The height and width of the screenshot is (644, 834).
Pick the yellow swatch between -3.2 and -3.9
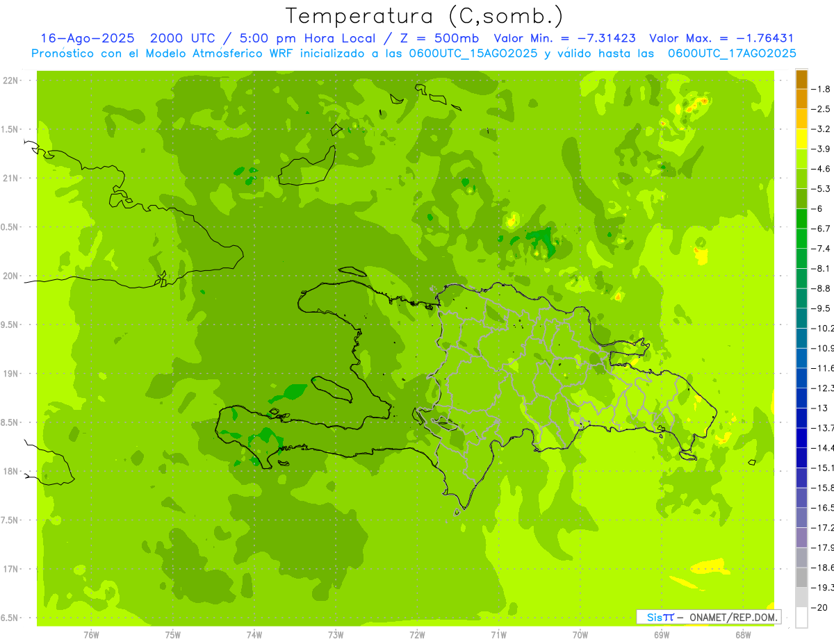tap(801, 139)
